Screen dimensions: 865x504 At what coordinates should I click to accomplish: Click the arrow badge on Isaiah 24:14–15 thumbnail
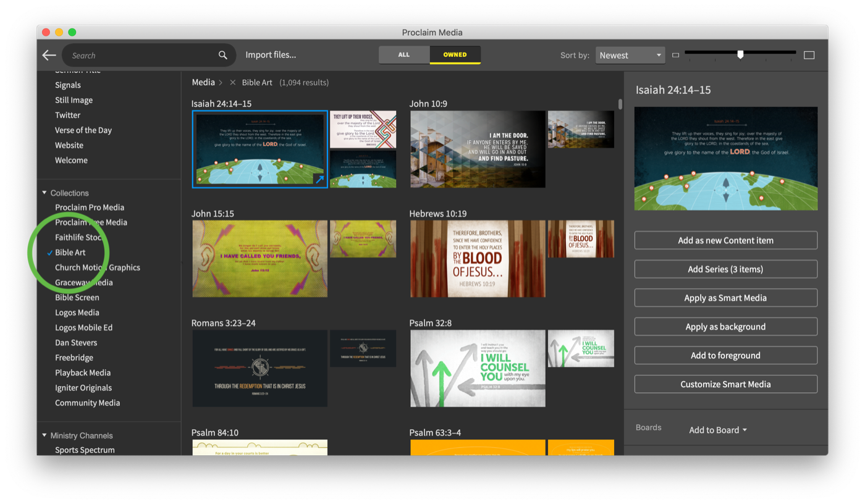pos(319,180)
